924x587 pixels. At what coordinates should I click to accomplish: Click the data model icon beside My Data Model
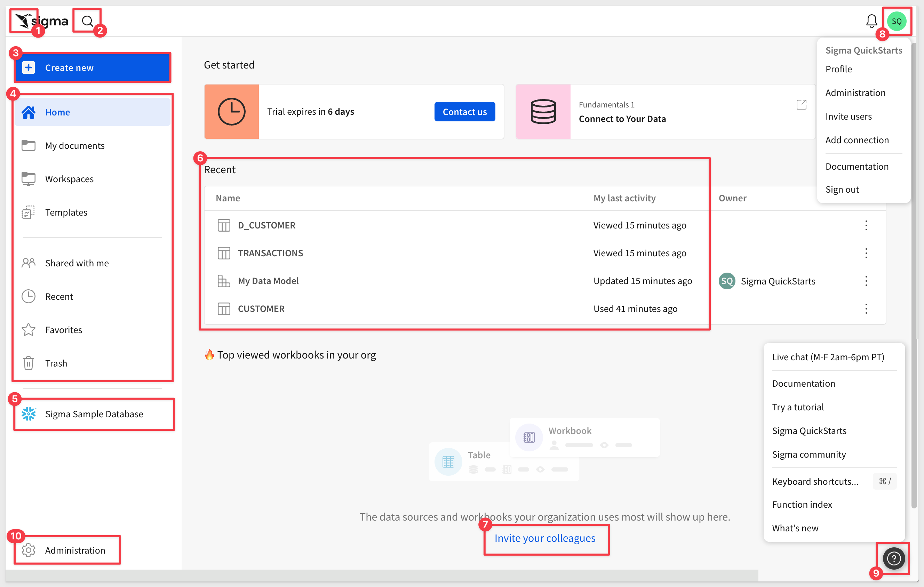coord(224,281)
